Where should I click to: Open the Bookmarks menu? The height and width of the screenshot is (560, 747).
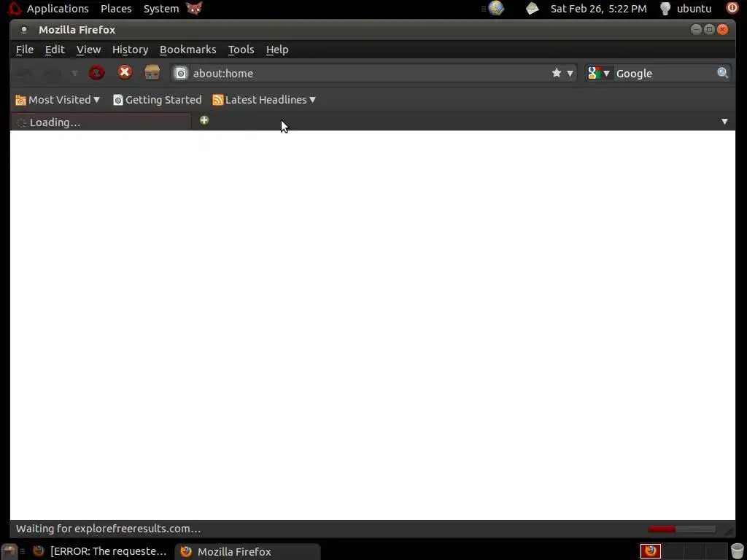pos(187,50)
